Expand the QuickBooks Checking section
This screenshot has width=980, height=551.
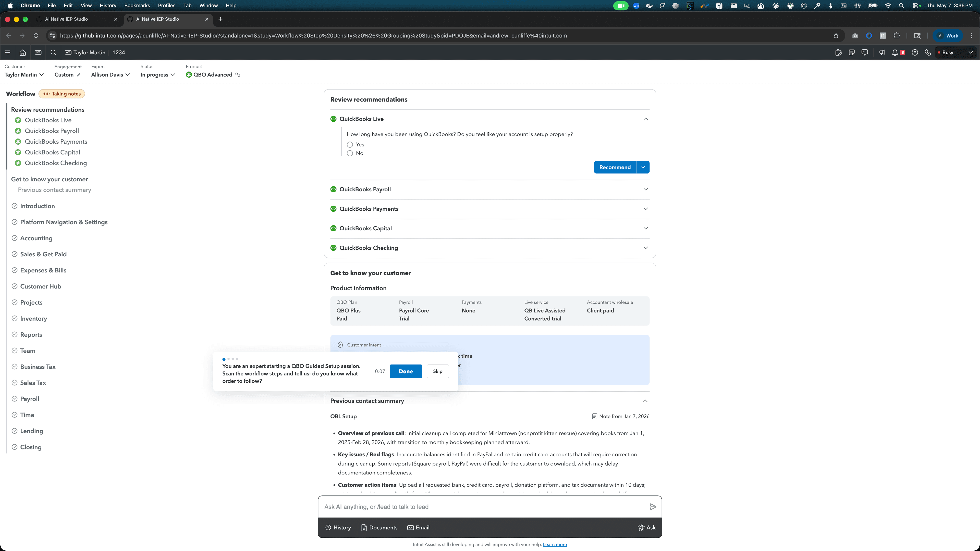(x=646, y=248)
